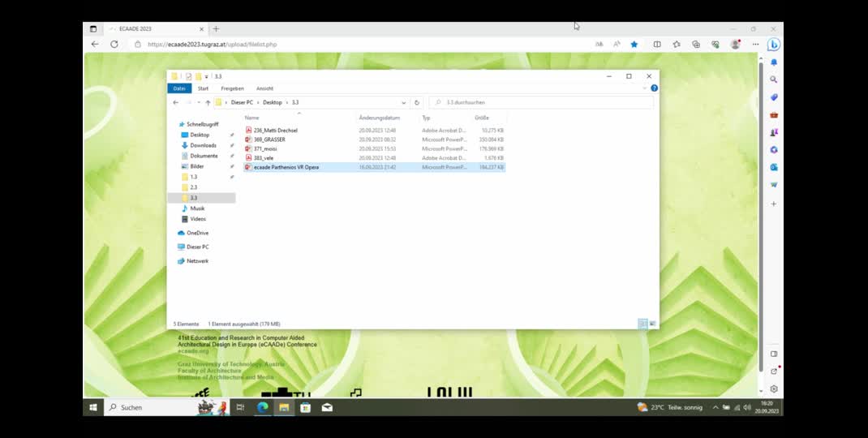The height and width of the screenshot is (438, 868).
Task: Click the taskbar Suchen search box
Action: click(167, 407)
